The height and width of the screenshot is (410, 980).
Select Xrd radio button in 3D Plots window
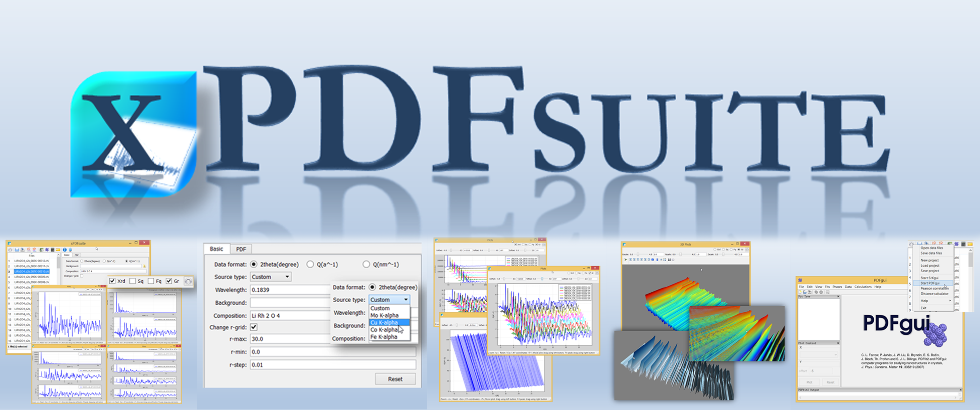(x=715, y=250)
